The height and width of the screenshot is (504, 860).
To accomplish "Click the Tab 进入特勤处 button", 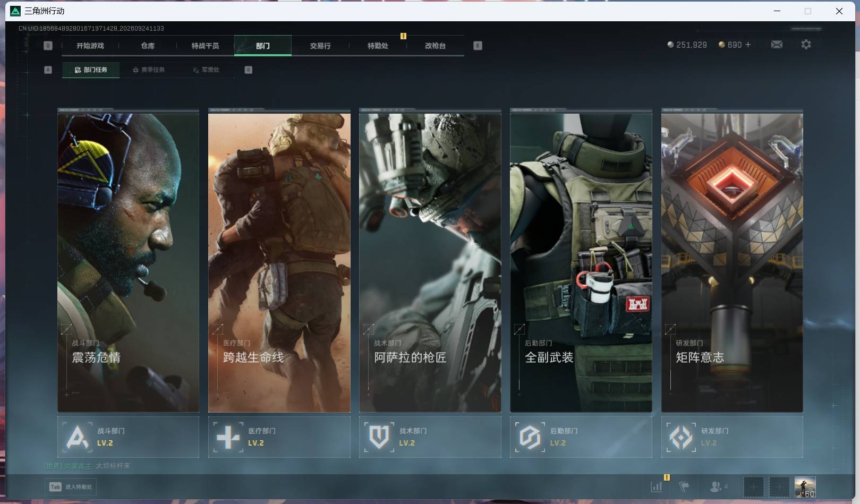I will coord(71,487).
